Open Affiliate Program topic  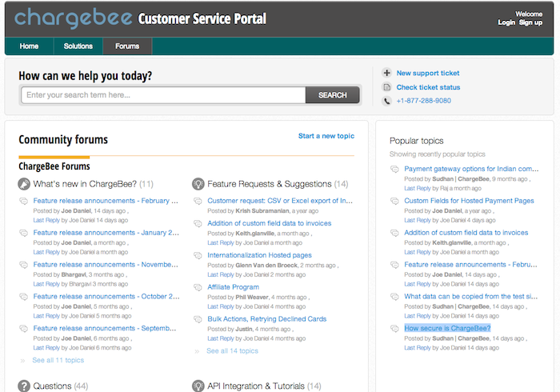pyautogui.click(x=234, y=287)
